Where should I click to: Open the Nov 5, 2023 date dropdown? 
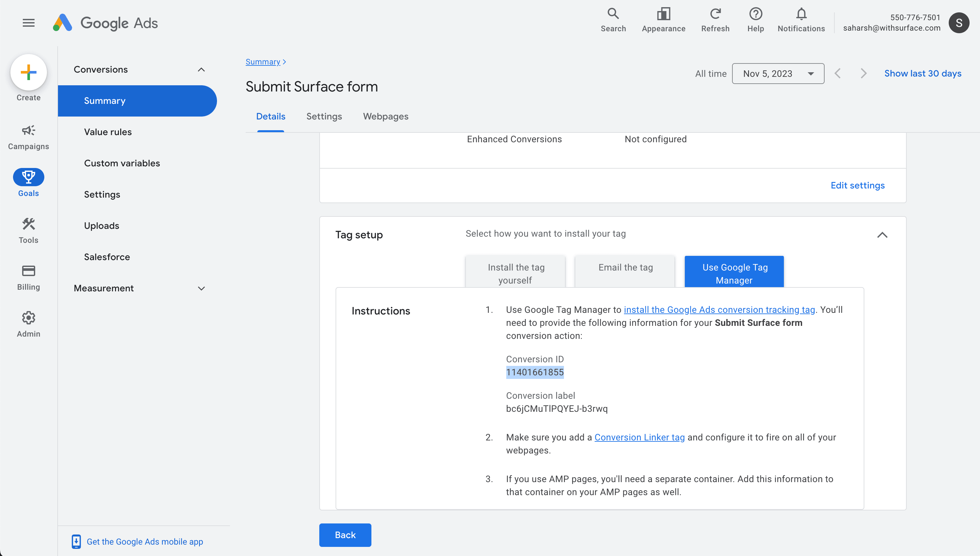(x=778, y=73)
